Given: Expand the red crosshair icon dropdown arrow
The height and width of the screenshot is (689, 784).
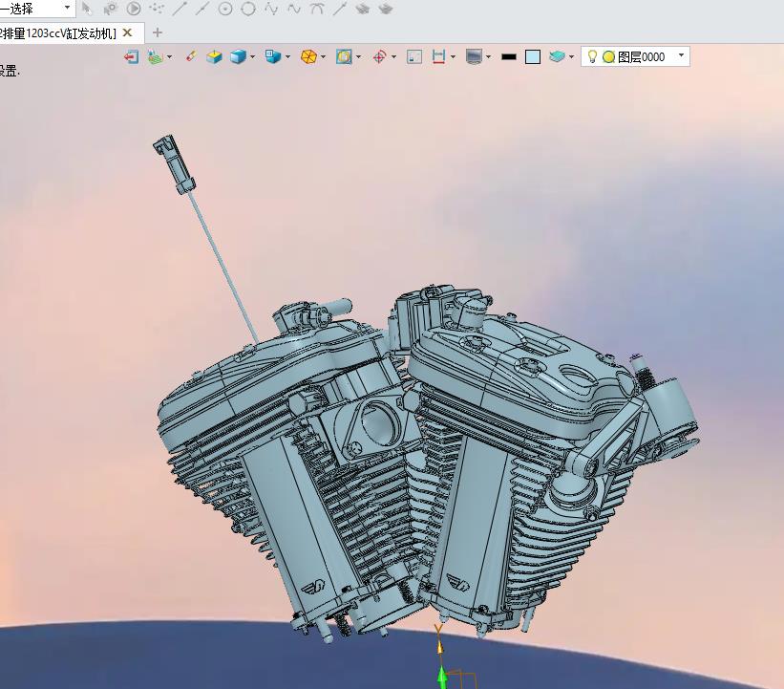Looking at the screenshot, I should (x=394, y=57).
